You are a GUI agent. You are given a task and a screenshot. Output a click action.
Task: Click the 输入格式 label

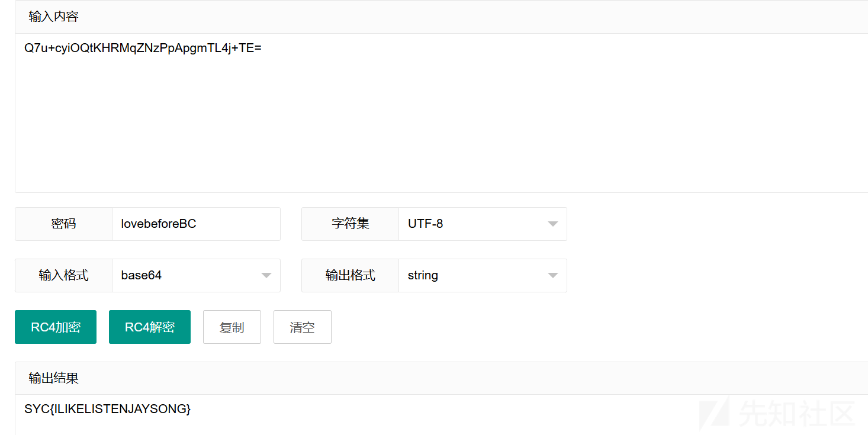point(63,275)
